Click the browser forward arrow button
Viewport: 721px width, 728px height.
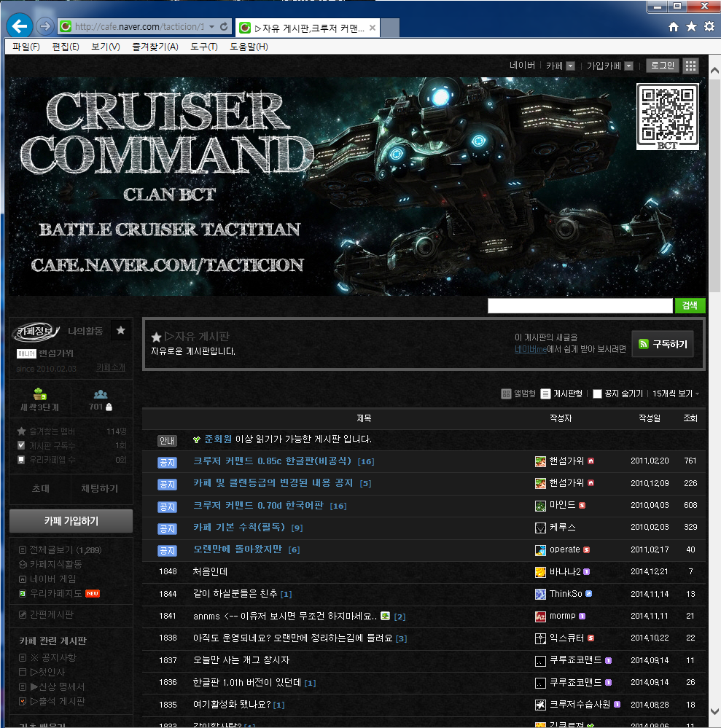[x=44, y=26]
